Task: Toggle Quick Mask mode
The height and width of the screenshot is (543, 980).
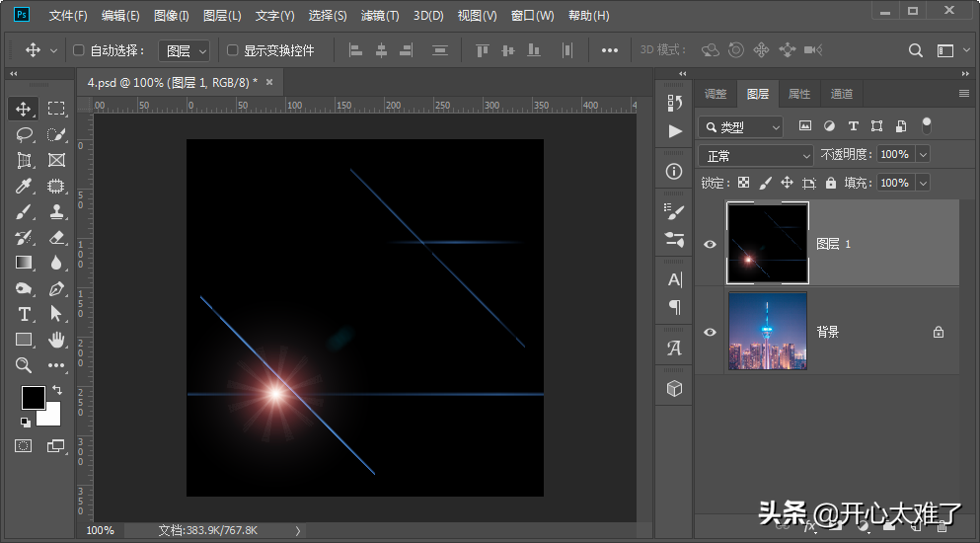Action: (x=23, y=445)
